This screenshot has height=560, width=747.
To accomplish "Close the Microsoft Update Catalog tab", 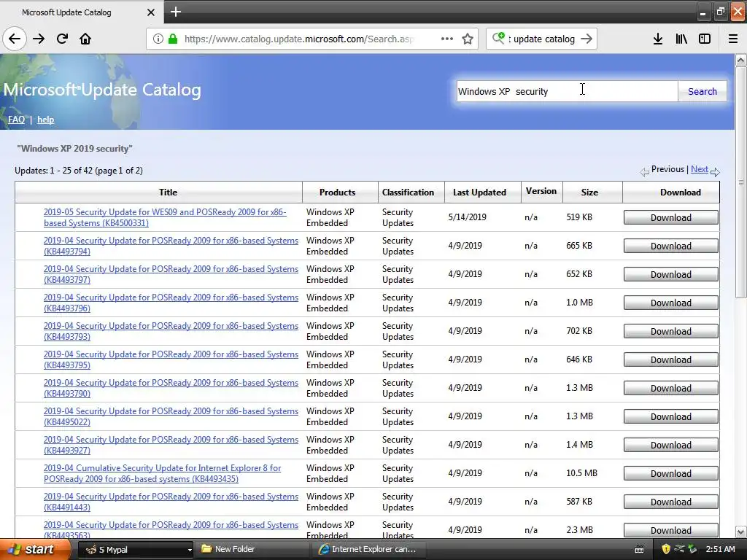I will click(x=150, y=12).
